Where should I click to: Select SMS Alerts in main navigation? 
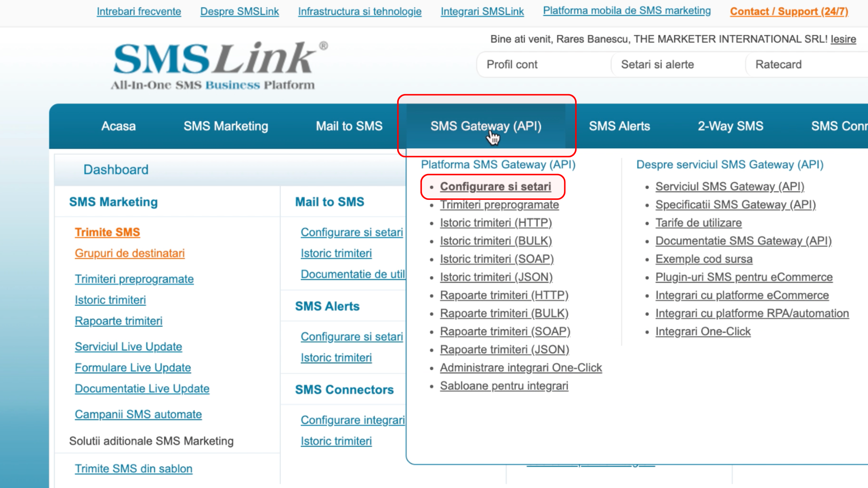pyautogui.click(x=619, y=126)
